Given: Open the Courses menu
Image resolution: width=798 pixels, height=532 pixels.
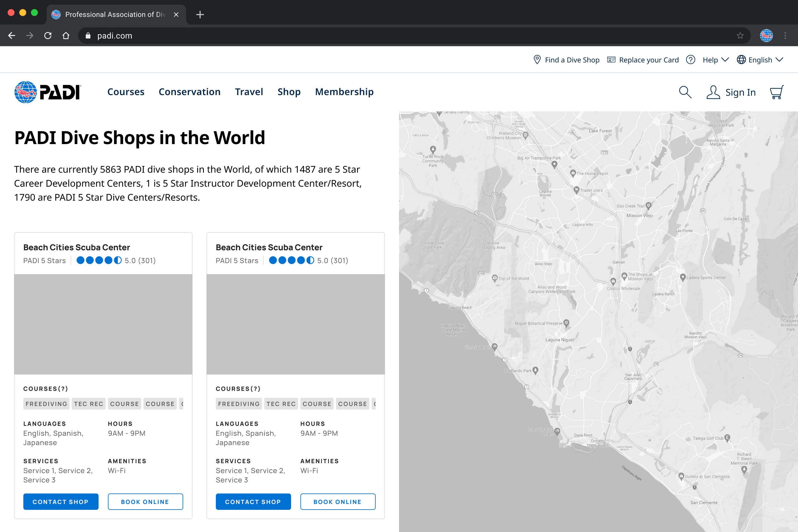Looking at the screenshot, I should (125, 92).
